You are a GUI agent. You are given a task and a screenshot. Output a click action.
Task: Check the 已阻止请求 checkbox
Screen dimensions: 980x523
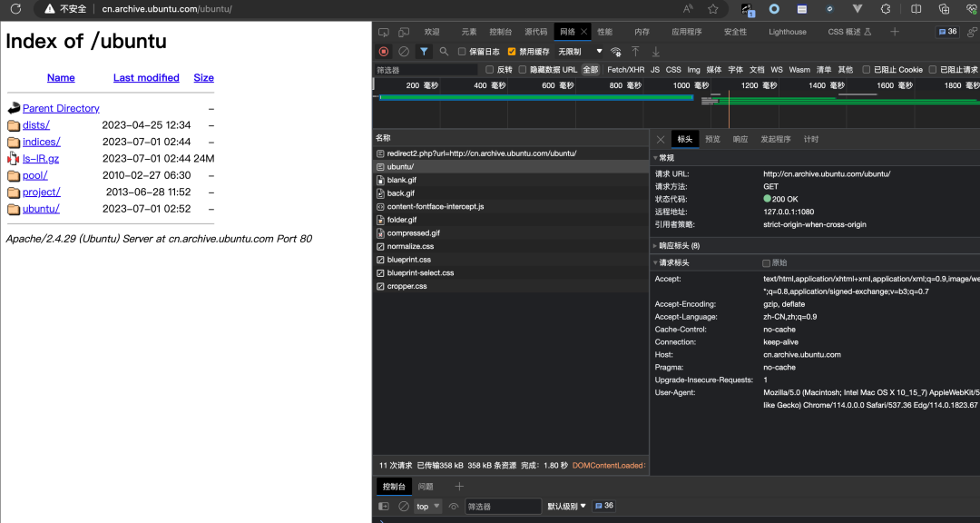tap(933, 69)
